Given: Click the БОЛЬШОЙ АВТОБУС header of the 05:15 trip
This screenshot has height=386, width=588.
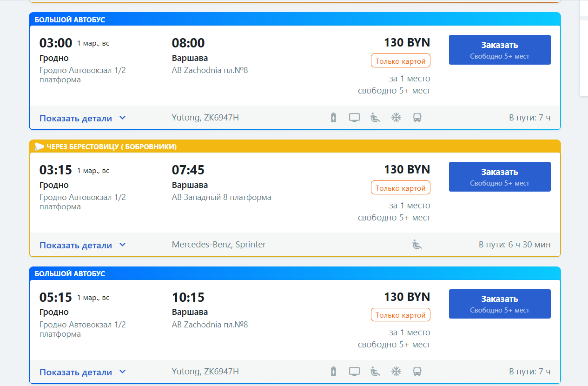Looking at the screenshot, I should [70, 274].
